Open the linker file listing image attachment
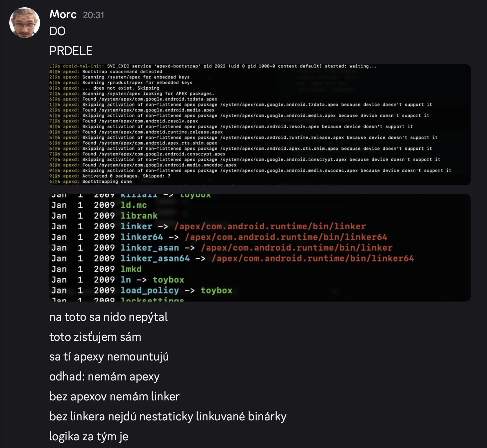This screenshot has height=448, width=487. pyautogui.click(x=260, y=248)
